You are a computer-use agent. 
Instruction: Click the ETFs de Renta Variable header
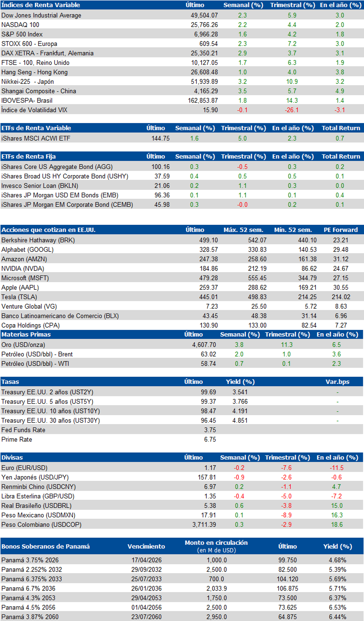tap(36, 128)
